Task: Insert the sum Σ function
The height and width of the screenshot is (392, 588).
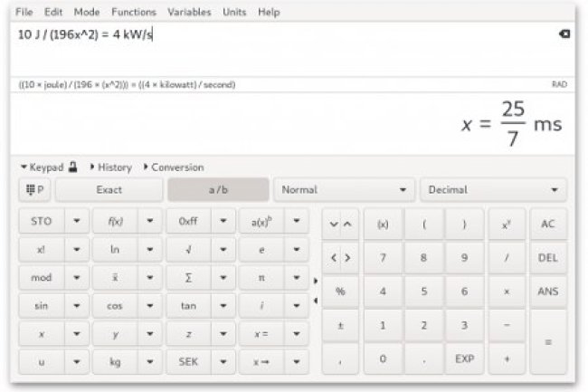Action: click(x=187, y=278)
